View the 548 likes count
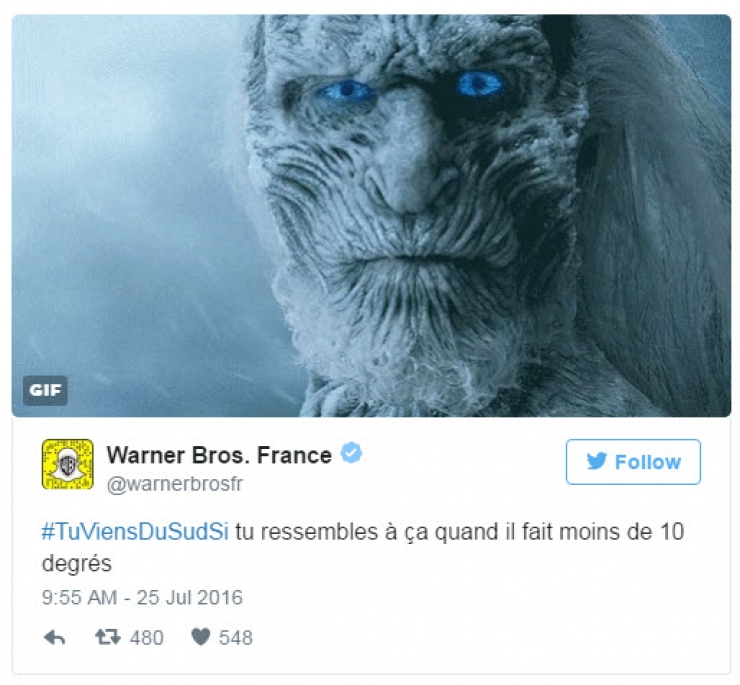The image size is (740, 685). [x=235, y=638]
